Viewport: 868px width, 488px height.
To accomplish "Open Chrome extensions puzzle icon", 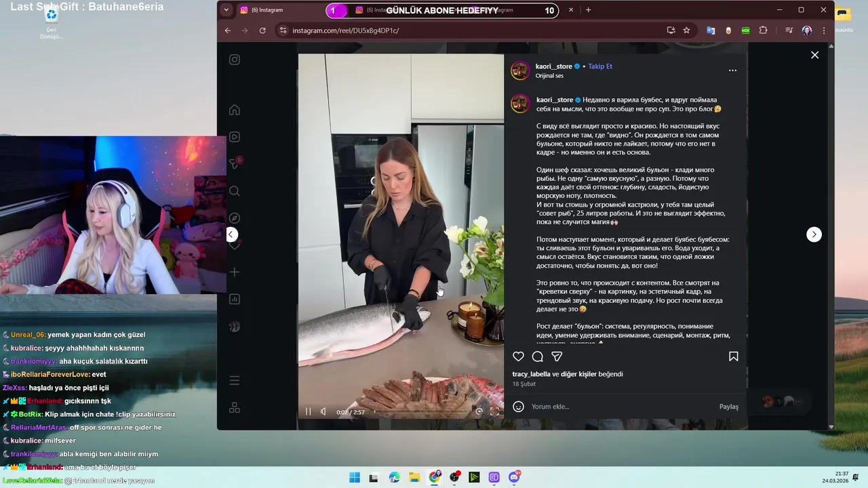I will tap(763, 30).
